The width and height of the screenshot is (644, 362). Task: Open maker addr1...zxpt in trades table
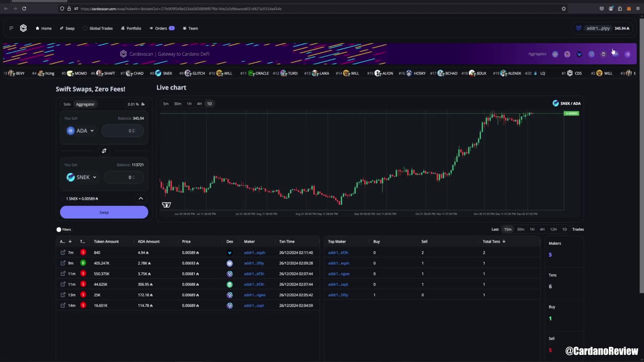[x=254, y=305]
